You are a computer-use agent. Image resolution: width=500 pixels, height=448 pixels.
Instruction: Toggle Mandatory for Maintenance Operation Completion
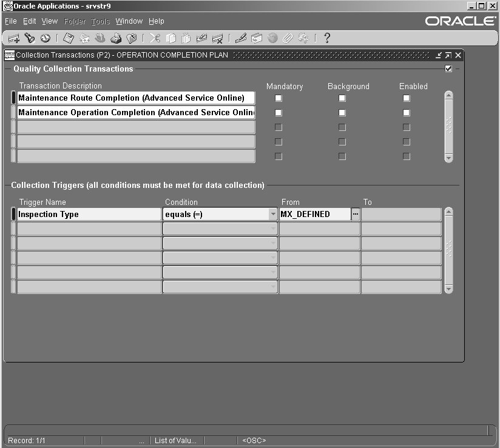[279, 113]
